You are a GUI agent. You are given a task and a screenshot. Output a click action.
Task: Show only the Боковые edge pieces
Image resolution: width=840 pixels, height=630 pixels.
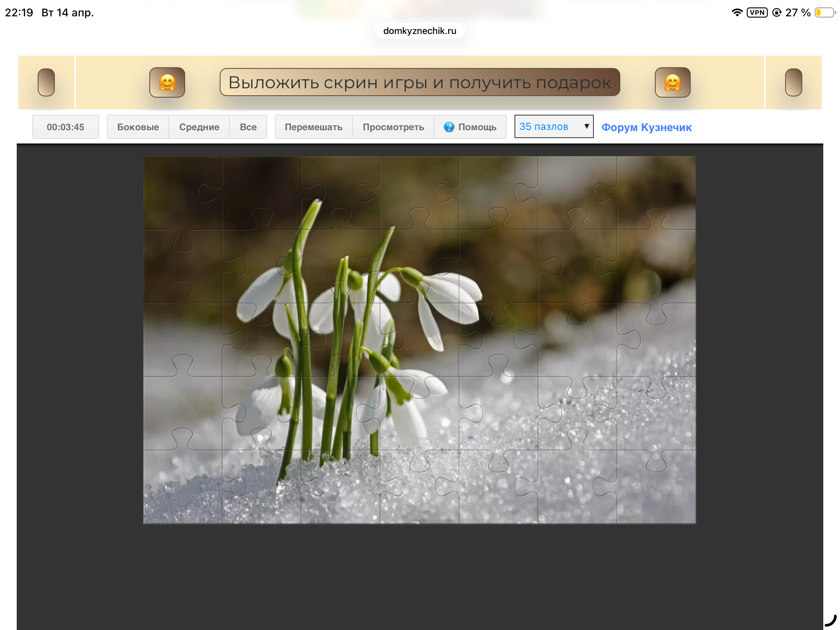point(138,127)
